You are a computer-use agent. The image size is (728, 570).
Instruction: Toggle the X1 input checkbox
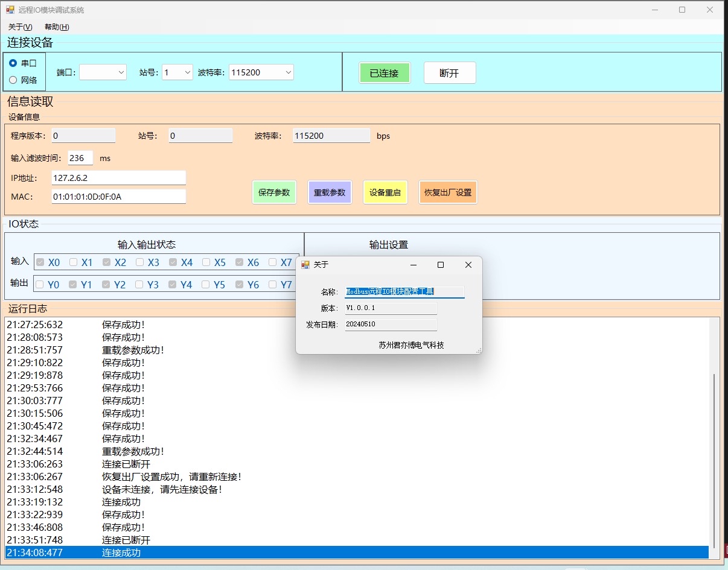[74, 262]
